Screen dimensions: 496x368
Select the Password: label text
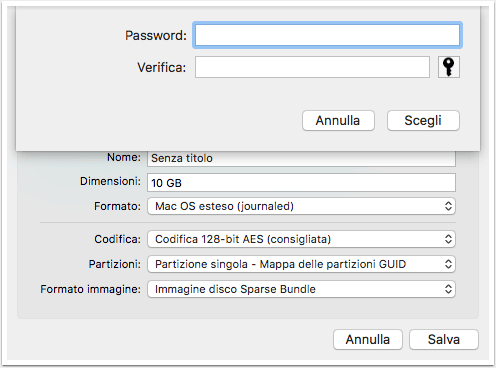156,35
